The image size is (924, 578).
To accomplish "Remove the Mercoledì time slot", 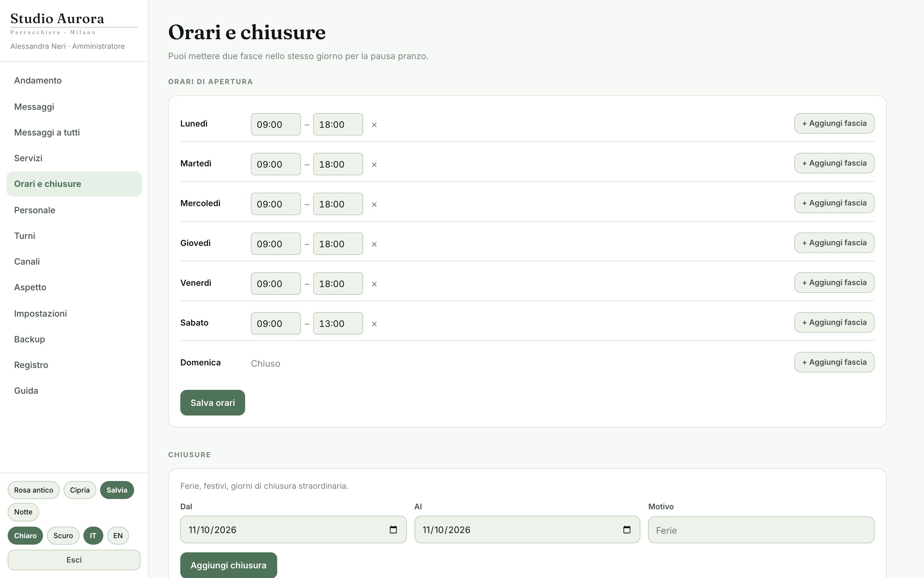I will [x=374, y=204].
